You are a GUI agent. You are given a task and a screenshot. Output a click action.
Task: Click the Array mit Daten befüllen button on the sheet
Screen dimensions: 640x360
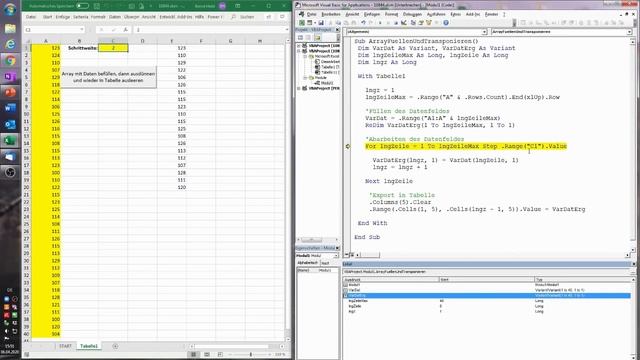tap(109, 77)
